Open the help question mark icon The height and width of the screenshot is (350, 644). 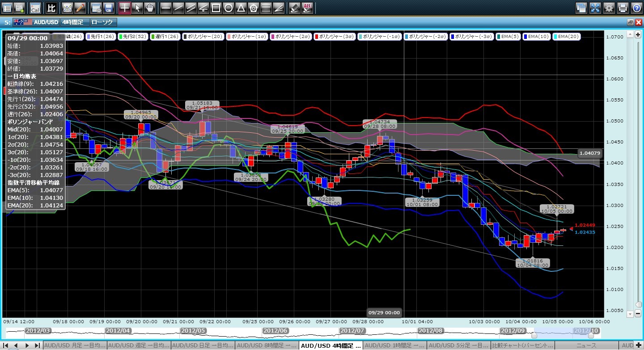click(636, 8)
